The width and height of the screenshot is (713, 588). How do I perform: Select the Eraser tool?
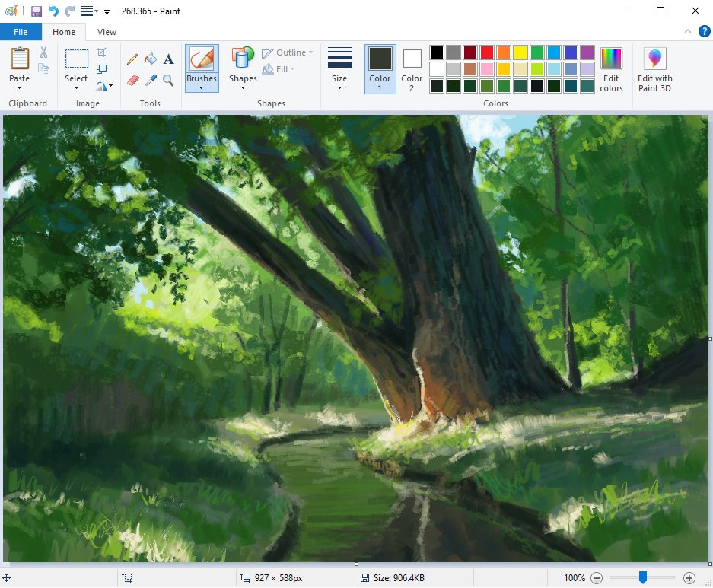(132, 81)
